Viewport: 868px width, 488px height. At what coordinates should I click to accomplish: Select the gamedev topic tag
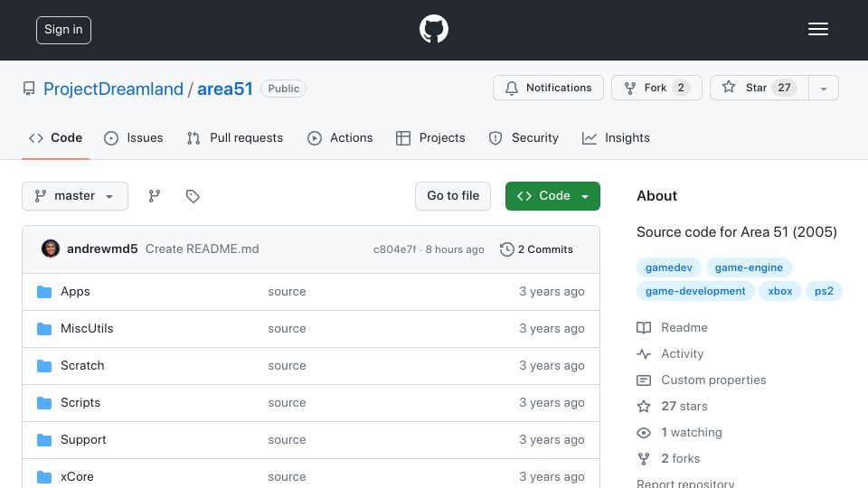(669, 267)
